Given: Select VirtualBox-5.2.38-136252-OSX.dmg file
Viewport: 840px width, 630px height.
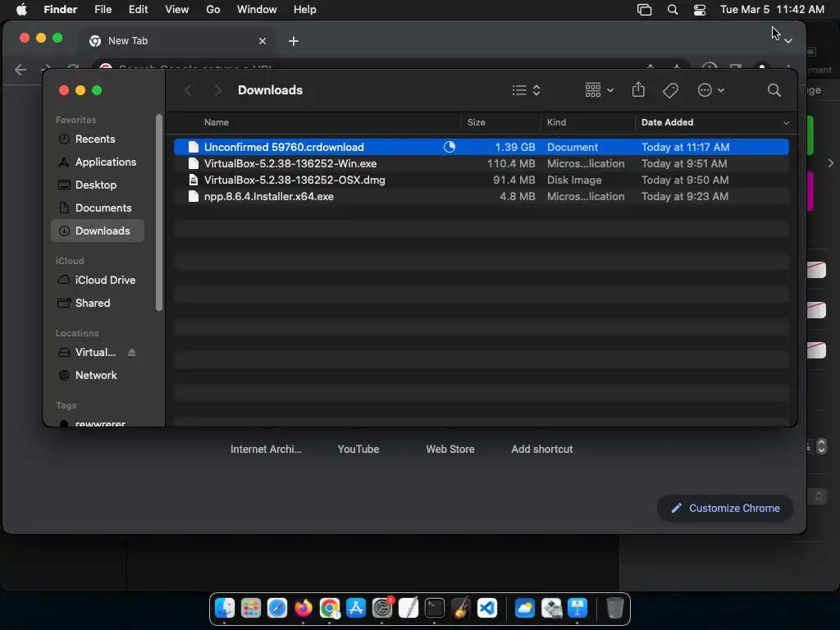Looking at the screenshot, I should pos(481,180).
